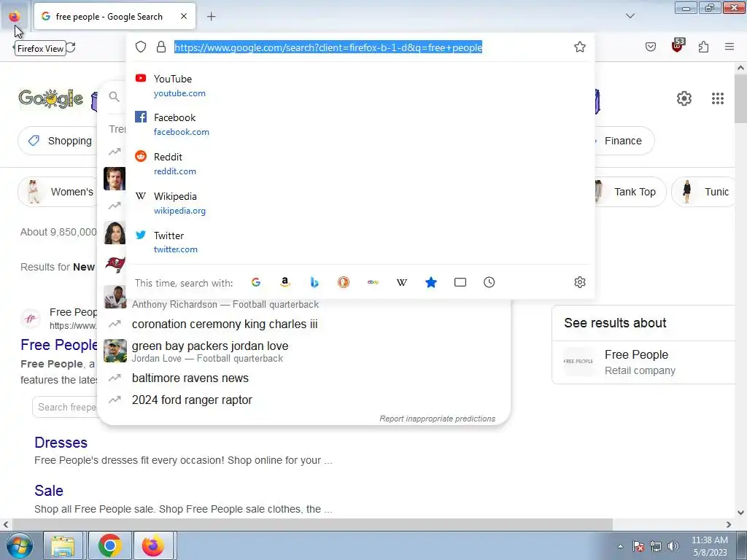Screen dimensions: 747x560
Task: Show hidden tray icons arrow
Action: coord(620,546)
